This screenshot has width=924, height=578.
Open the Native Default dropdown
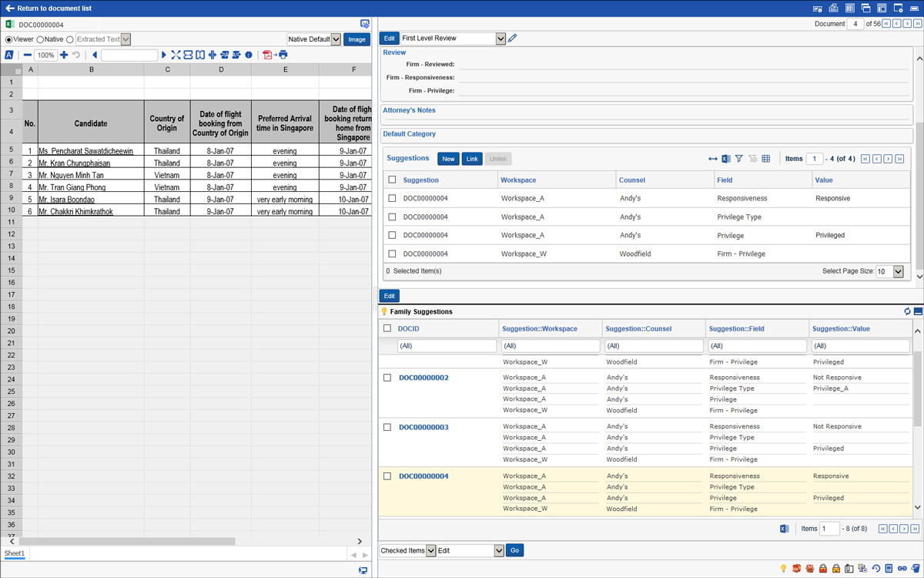click(335, 39)
